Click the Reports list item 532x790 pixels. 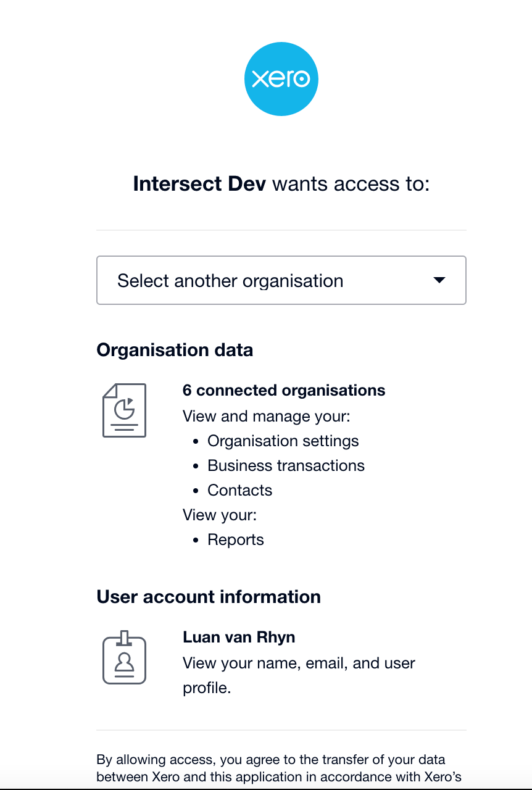236,539
